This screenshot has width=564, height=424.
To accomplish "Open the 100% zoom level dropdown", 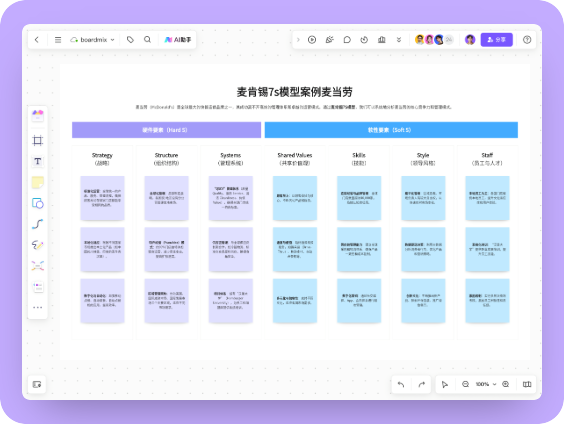I will (x=486, y=384).
